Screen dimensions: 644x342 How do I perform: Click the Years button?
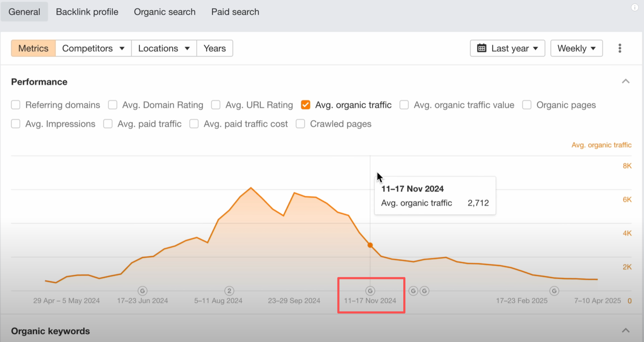pyautogui.click(x=215, y=48)
